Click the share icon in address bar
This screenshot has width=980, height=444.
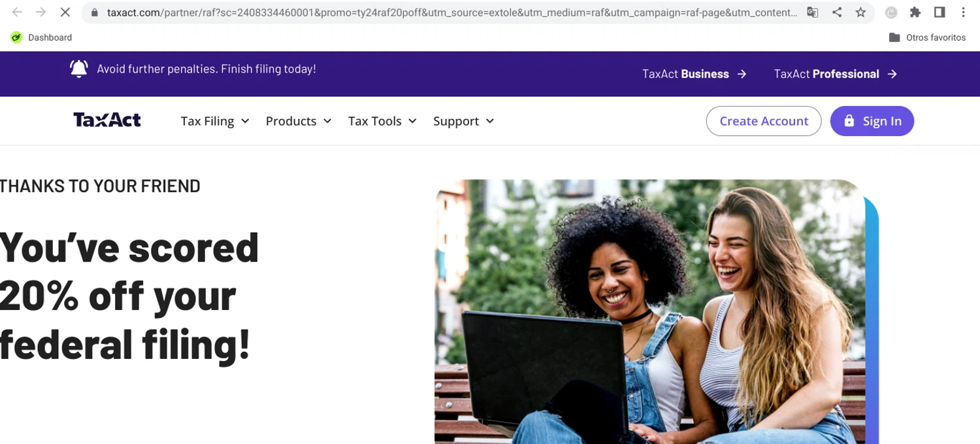[x=837, y=12]
